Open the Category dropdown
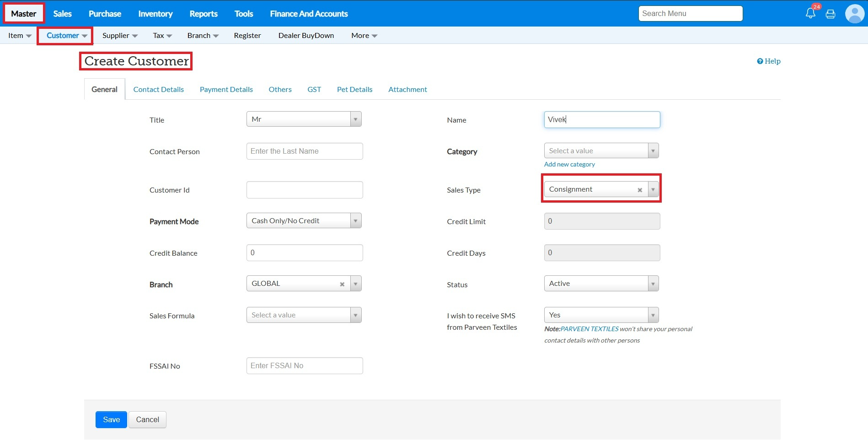The width and height of the screenshot is (868, 440). click(x=653, y=151)
